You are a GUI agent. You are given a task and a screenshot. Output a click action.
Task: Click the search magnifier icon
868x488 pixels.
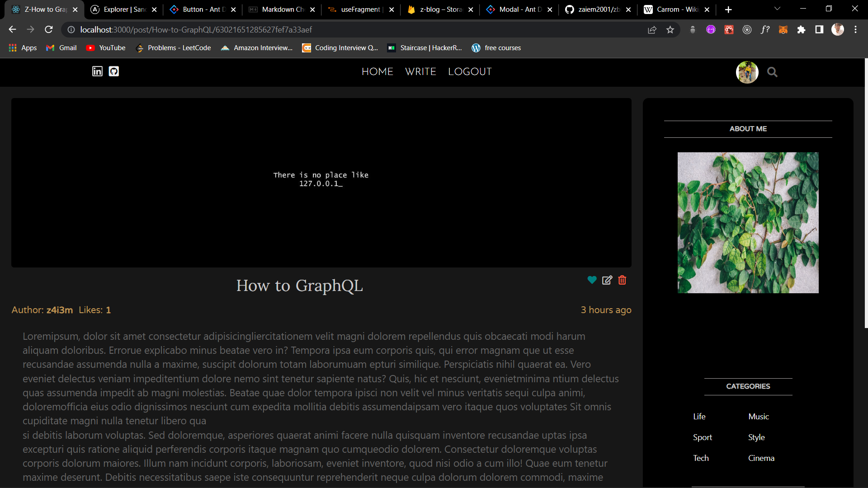pos(772,72)
